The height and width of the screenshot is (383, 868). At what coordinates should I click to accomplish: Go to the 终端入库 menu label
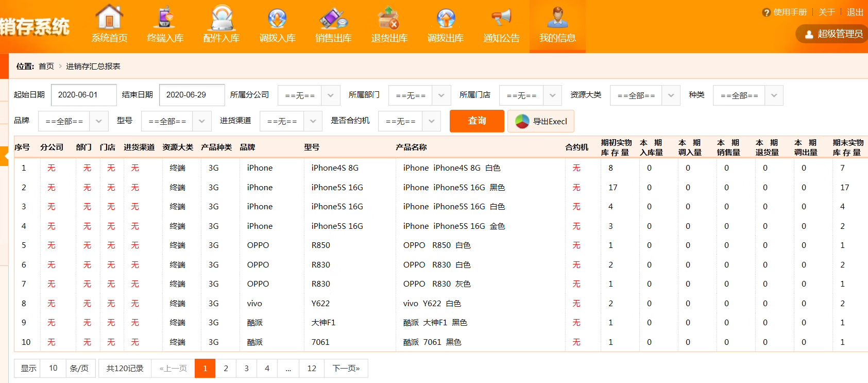[165, 38]
